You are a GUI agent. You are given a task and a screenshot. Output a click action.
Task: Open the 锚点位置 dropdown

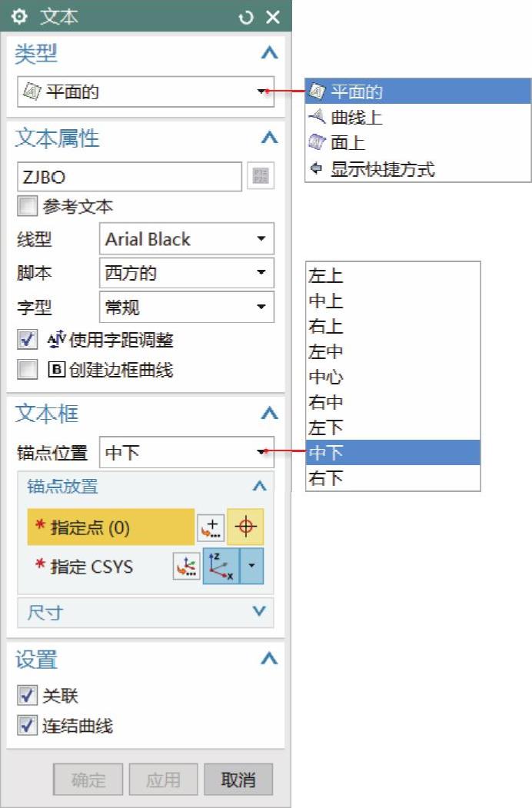tap(187, 453)
